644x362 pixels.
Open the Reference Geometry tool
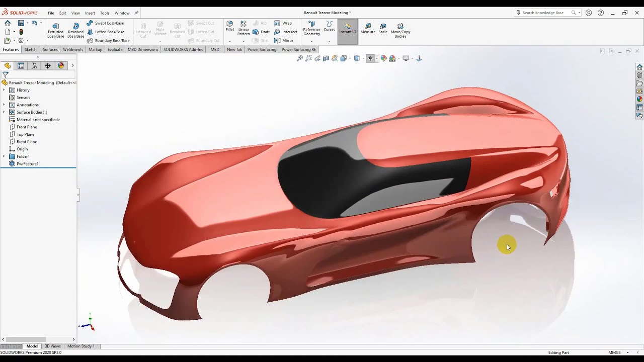tap(311, 28)
